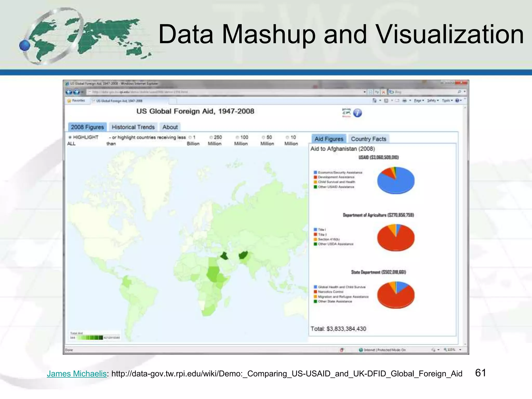Click the Other USAID Assistance green swatch
Screen dimensions: 532x399
click(x=315, y=187)
